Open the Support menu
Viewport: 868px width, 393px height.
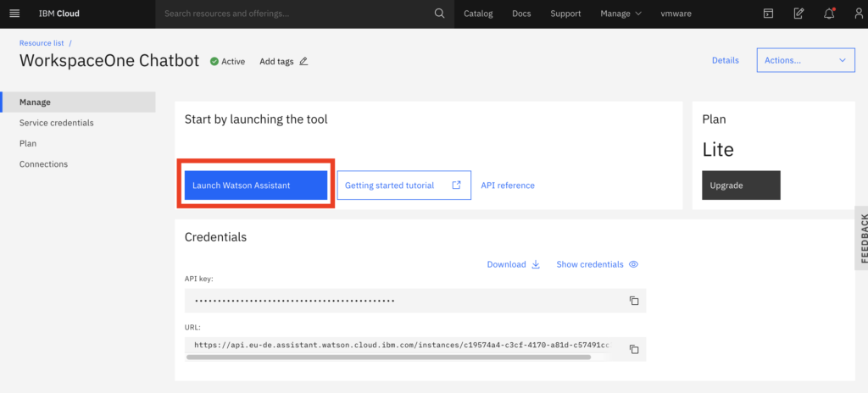pos(565,14)
